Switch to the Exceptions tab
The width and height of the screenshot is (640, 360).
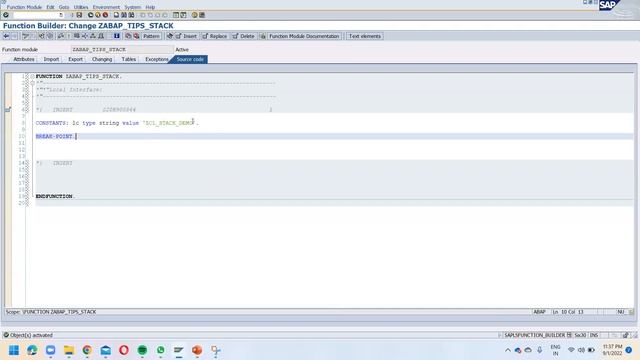(x=157, y=59)
